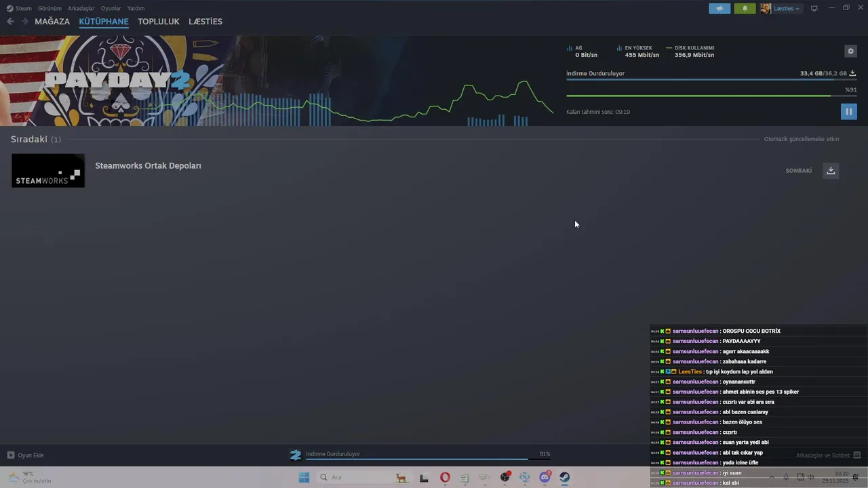Open the Oyunlar menu
The image size is (868, 488).
[111, 9]
